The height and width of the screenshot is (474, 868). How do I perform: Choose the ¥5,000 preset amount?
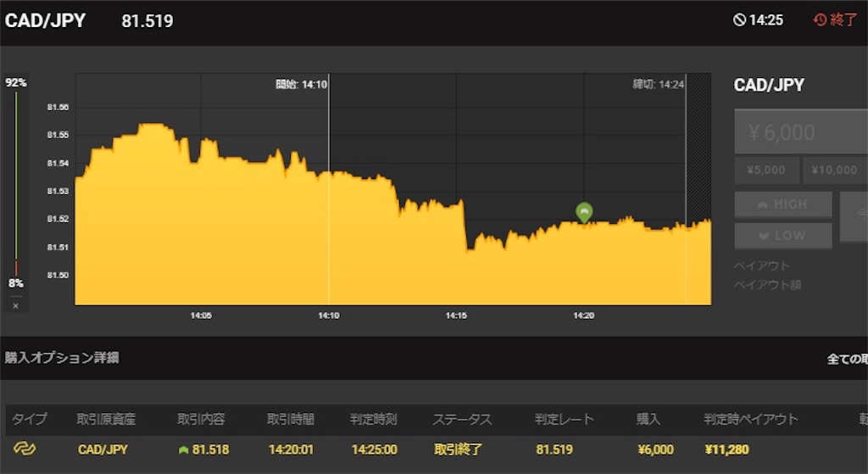click(766, 170)
